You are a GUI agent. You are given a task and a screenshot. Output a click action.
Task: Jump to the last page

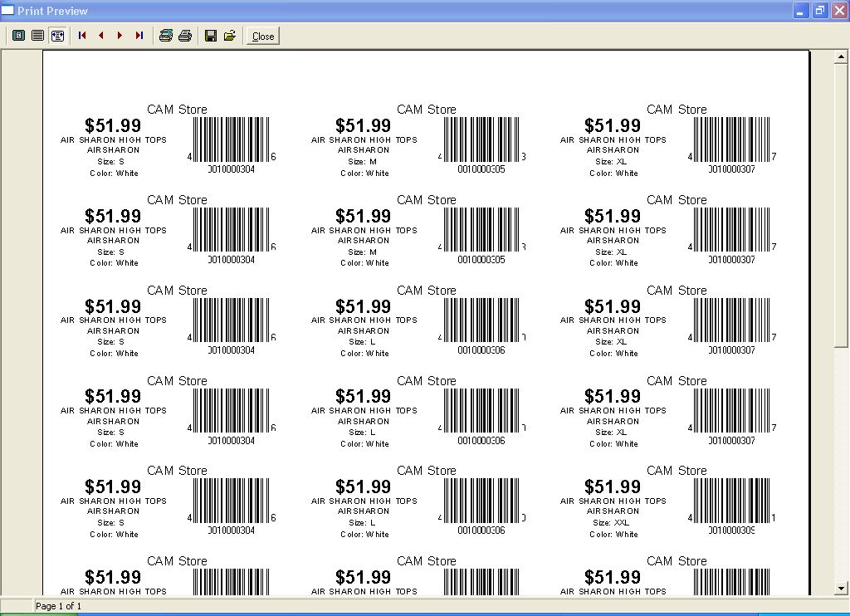click(139, 36)
